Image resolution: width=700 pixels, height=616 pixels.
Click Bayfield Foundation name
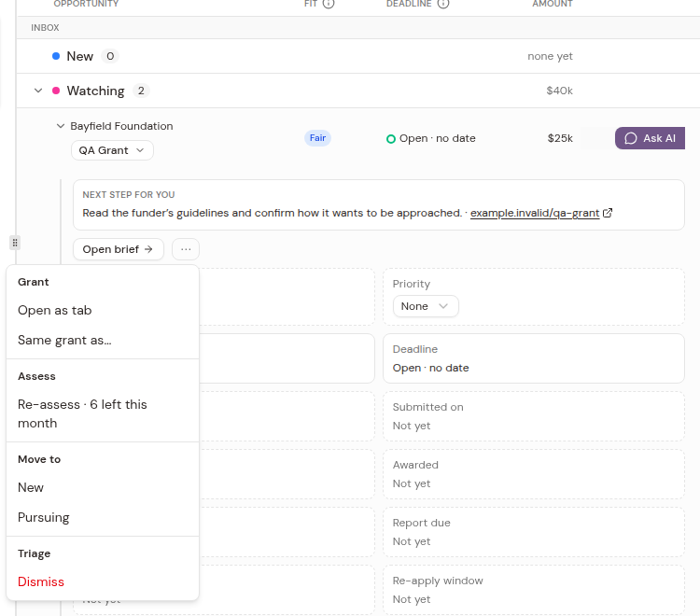121,126
